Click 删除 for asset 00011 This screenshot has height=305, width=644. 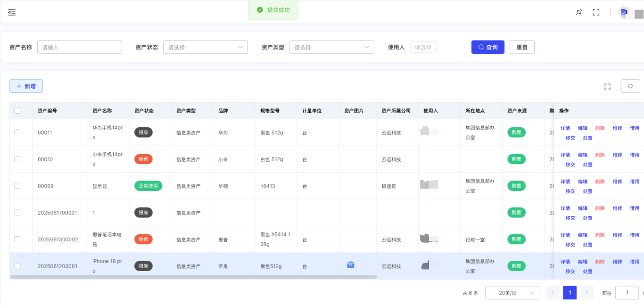coord(600,128)
